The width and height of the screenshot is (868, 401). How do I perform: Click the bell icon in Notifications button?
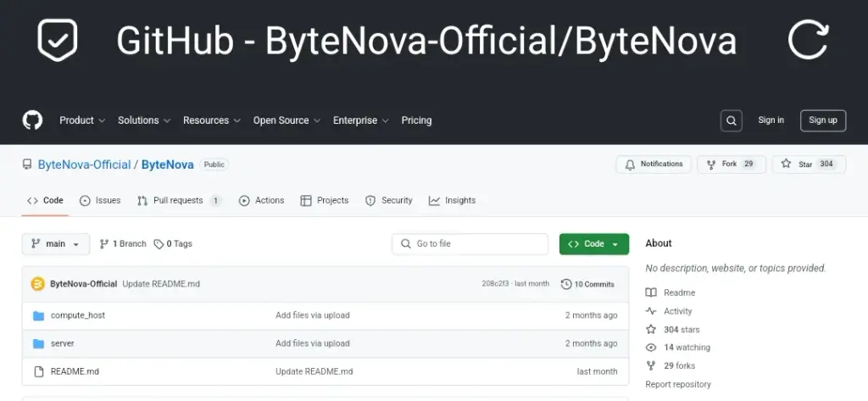point(630,164)
